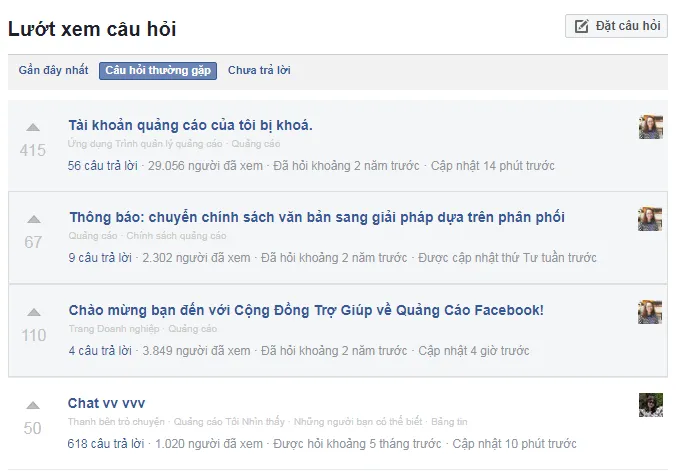
Task: Click vote count 110
Action: point(34,335)
